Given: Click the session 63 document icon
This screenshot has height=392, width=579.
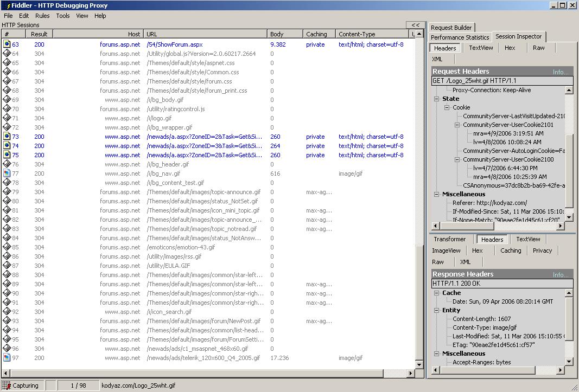Looking at the screenshot, I should point(7,44).
